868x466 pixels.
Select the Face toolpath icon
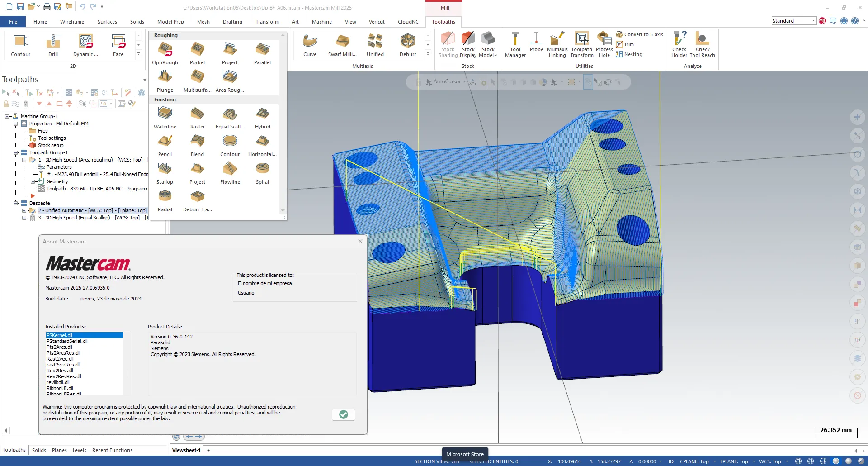[118, 46]
